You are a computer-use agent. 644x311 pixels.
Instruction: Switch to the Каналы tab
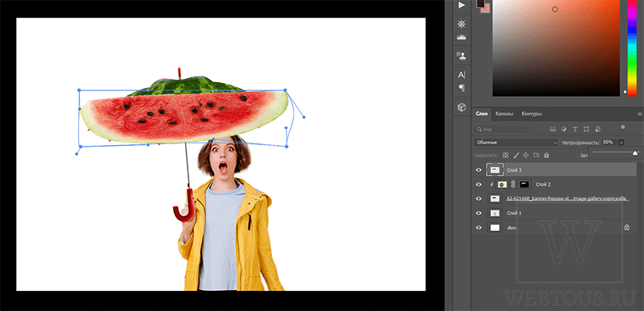click(x=504, y=114)
